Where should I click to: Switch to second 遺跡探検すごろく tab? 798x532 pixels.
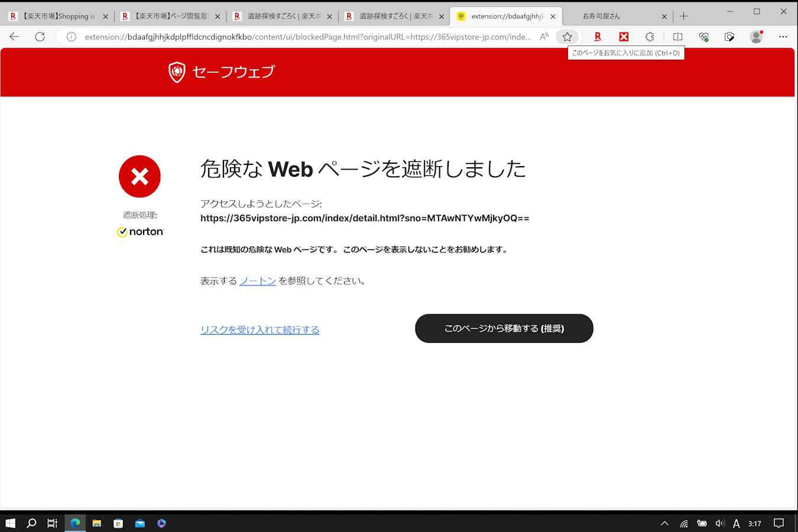[394, 17]
